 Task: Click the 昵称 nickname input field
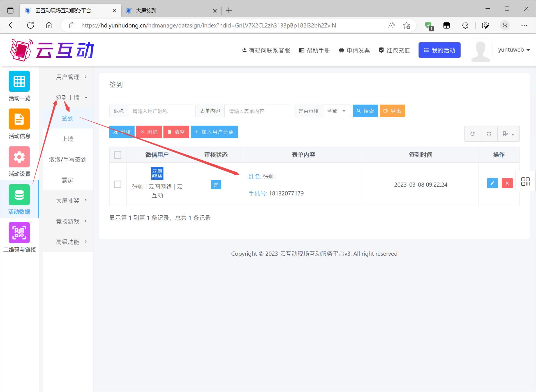pos(161,111)
